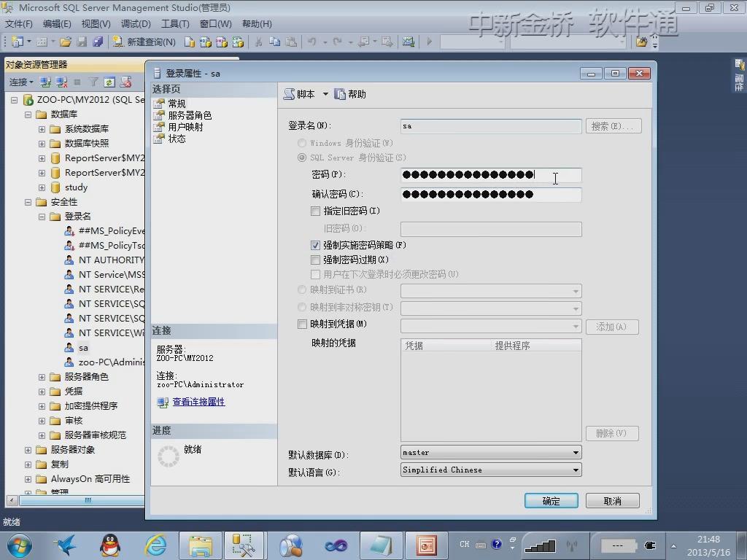Click the 确定 button
This screenshot has width=747, height=560.
(551, 501)
